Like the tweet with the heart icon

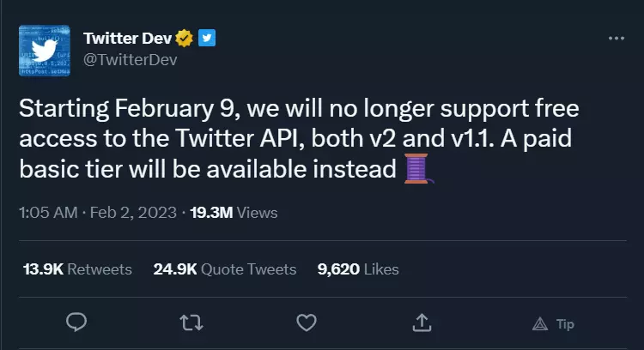pos(307,323)
